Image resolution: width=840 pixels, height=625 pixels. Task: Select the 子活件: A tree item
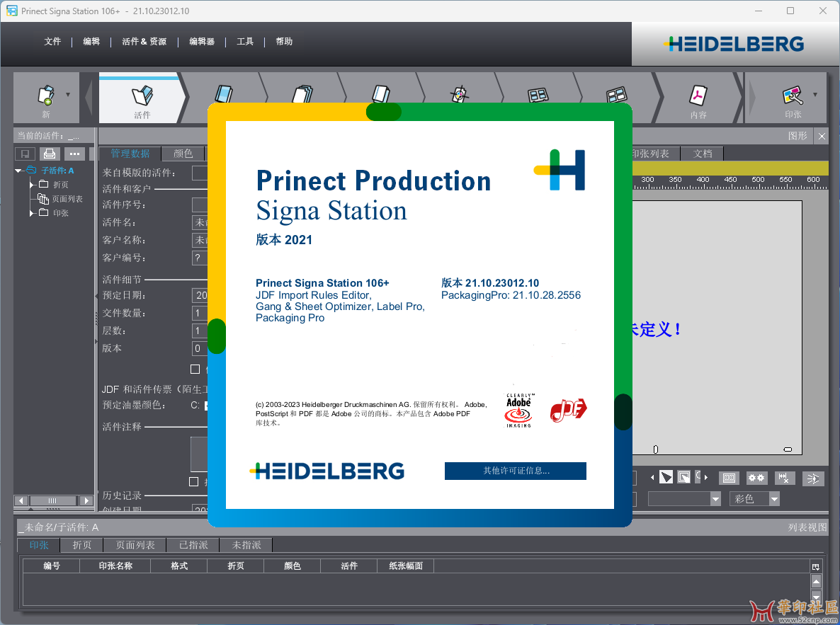click(x=57, y=171)
